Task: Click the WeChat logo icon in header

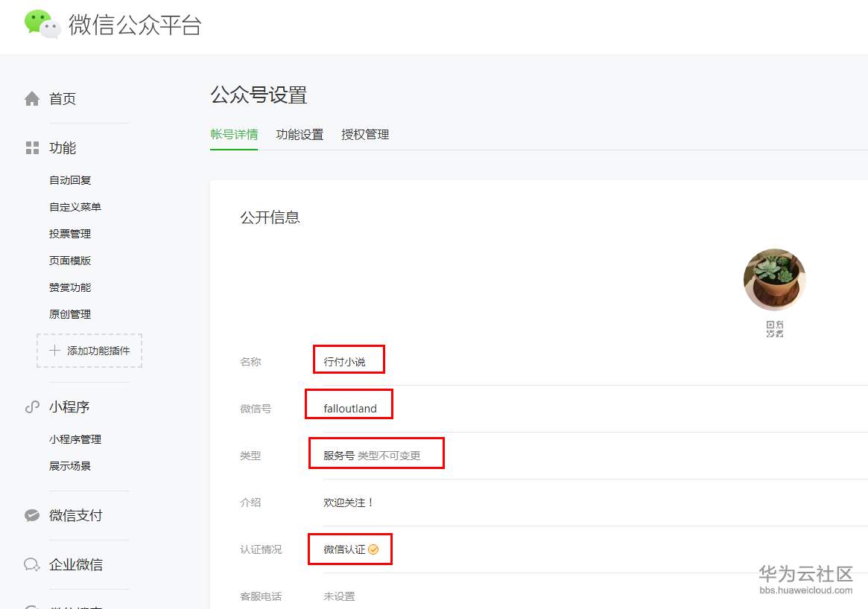Action: click(x=42, y=25)
